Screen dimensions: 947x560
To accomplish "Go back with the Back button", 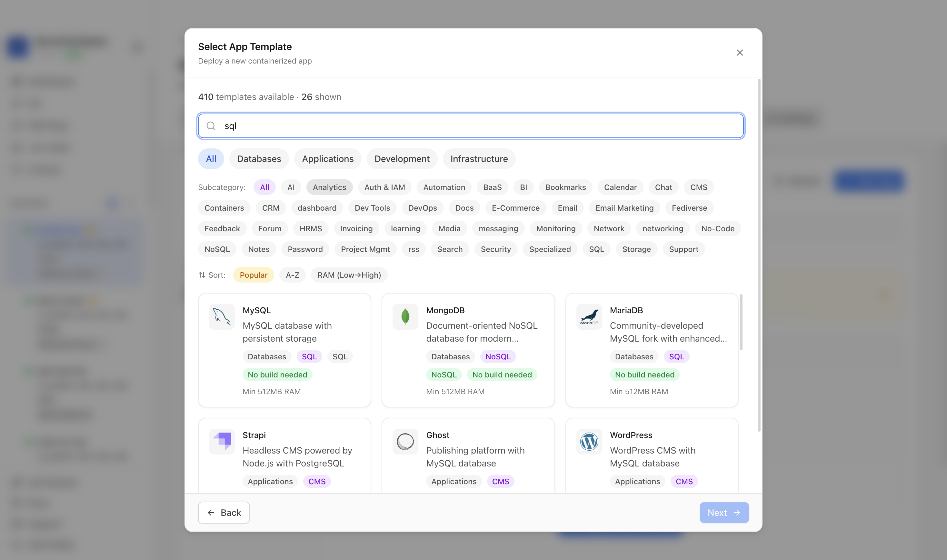I will pos(224,513).
